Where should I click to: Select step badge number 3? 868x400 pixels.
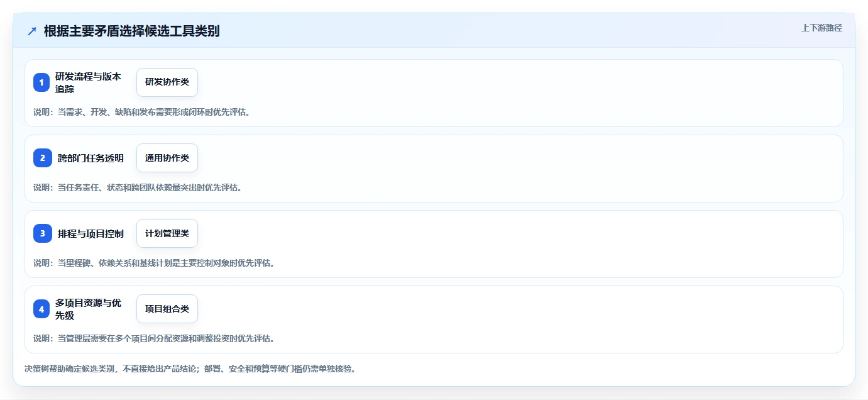(43, 233)
